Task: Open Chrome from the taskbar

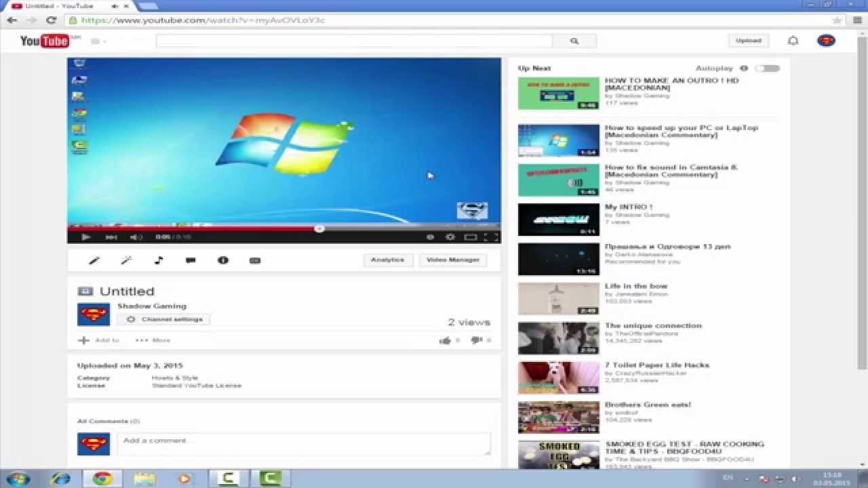Action: (x=102, y=479)
